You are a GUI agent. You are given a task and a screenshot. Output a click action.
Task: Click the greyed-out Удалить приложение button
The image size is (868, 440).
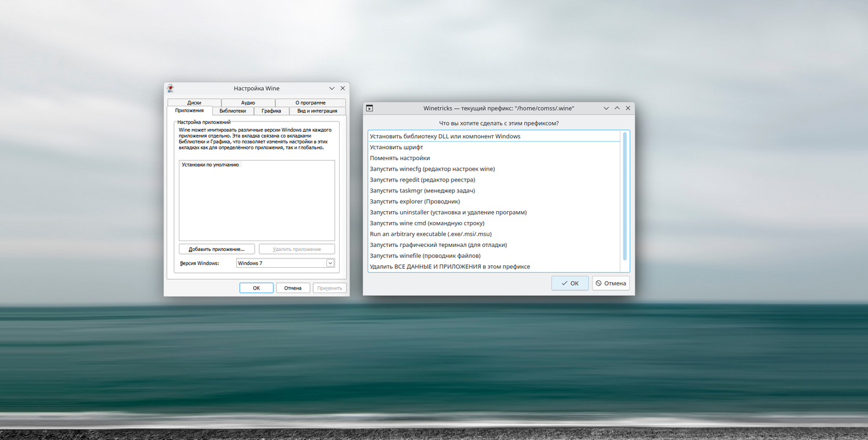(297, 249)
